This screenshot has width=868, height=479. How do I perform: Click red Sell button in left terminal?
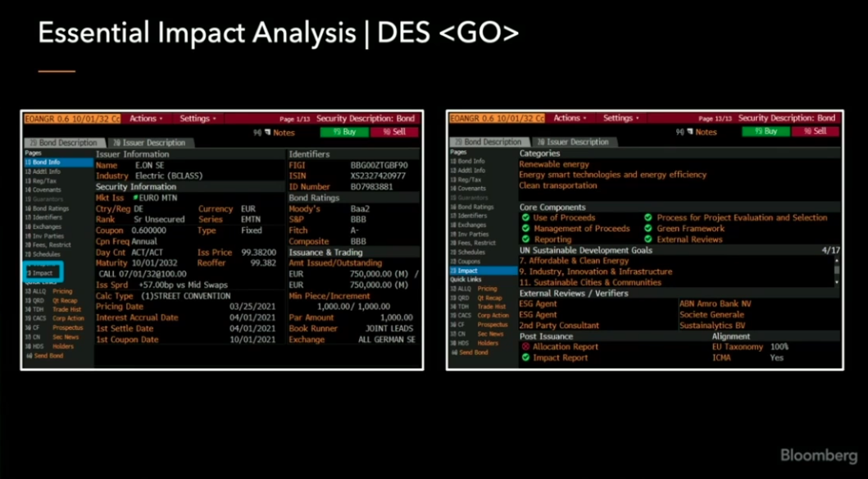394,132
